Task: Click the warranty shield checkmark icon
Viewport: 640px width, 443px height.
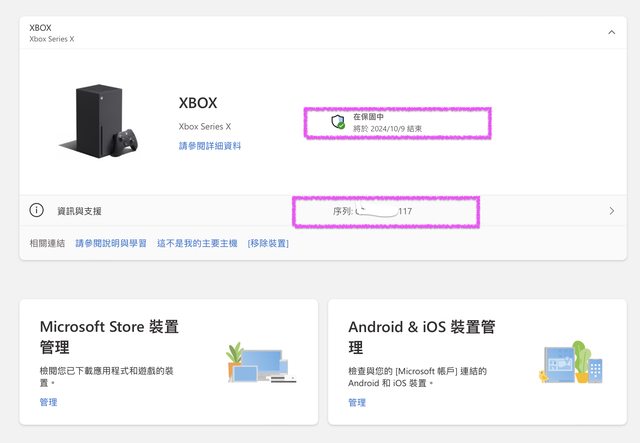Action: point(338,121)
